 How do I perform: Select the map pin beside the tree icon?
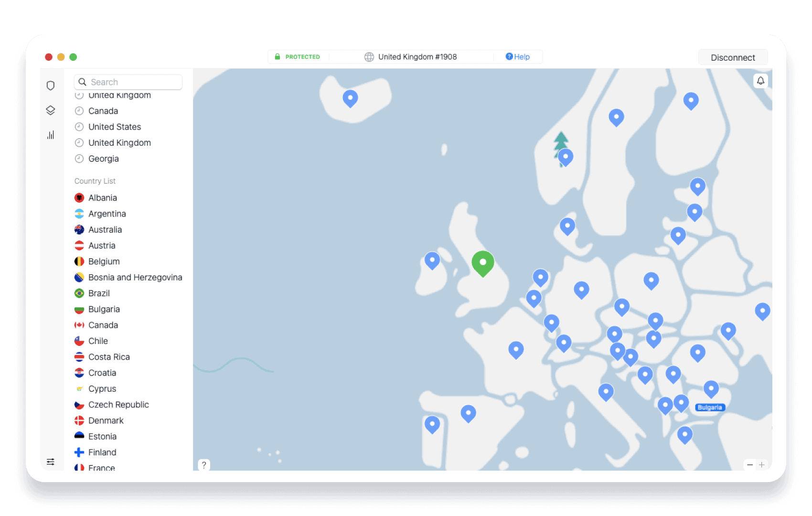tap(566, 158)
